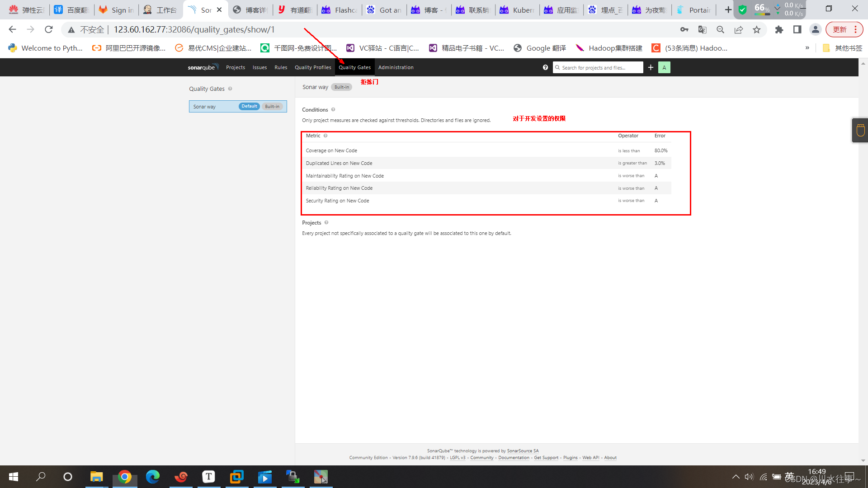Open the Quality Profiles menu item
The width and height of the screenshot is (868, 488).
(x=313, y=67)
